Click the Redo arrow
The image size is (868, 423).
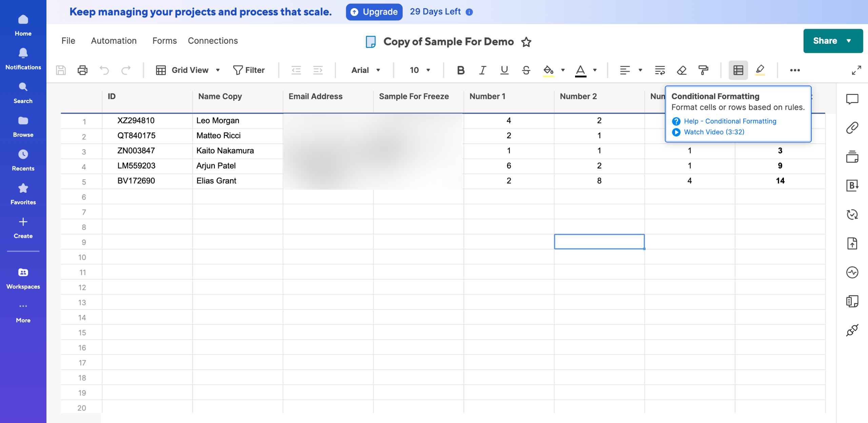point(126,70)
